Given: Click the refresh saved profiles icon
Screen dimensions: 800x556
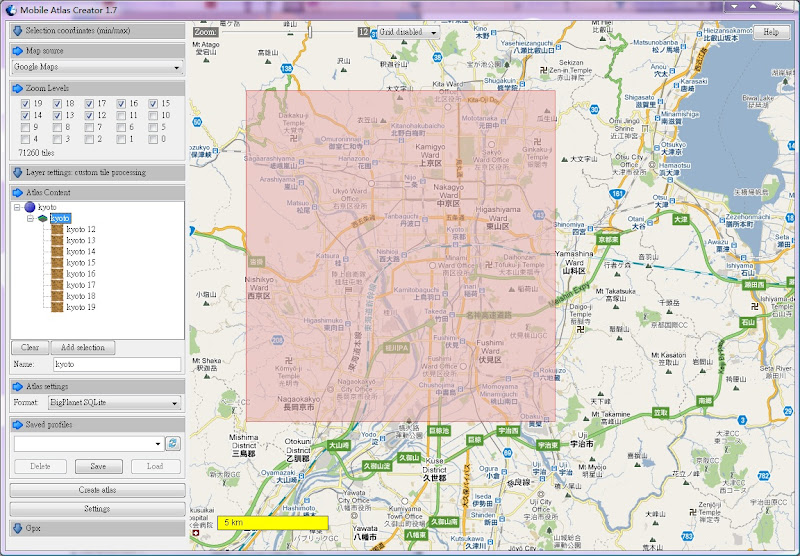Looking at the screenshot, I should pos(173,443).
